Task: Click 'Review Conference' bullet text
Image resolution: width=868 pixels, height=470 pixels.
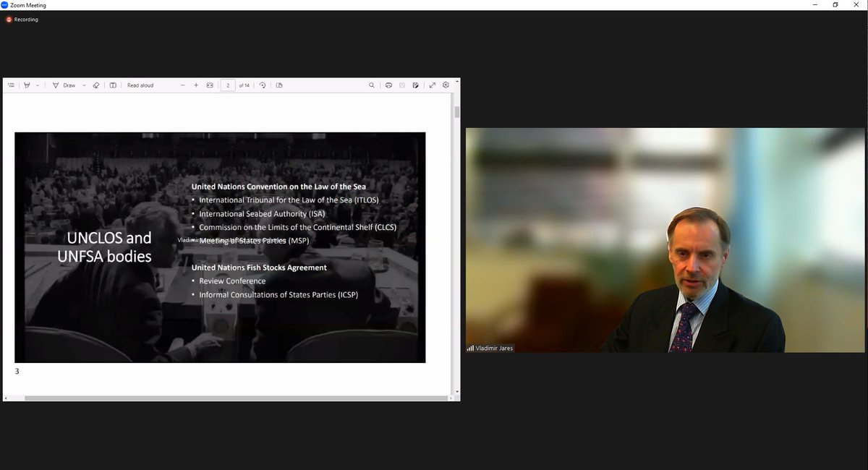Action: 233,281
